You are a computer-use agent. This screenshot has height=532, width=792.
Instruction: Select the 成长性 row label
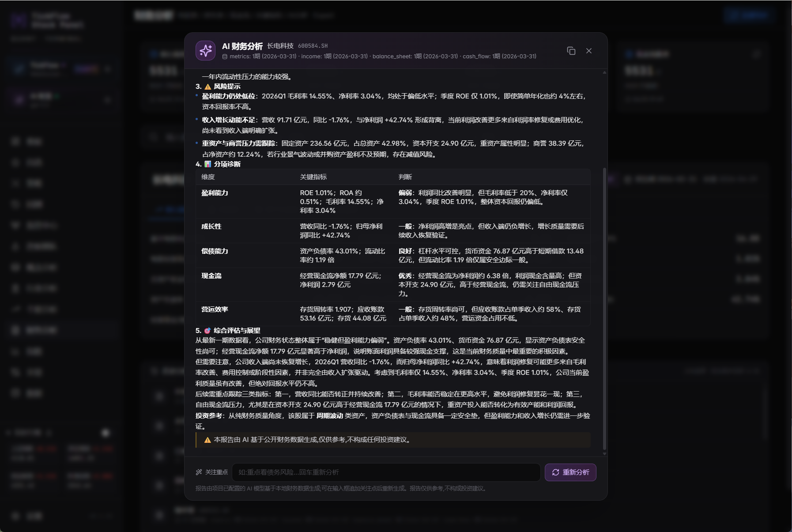[x=211, y=226]
